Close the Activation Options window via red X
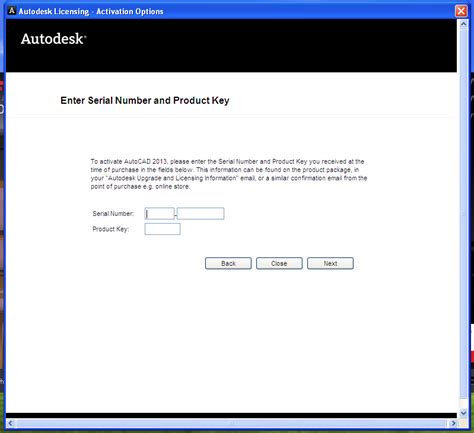The image size is (474, 433). (x=461, y=11)
